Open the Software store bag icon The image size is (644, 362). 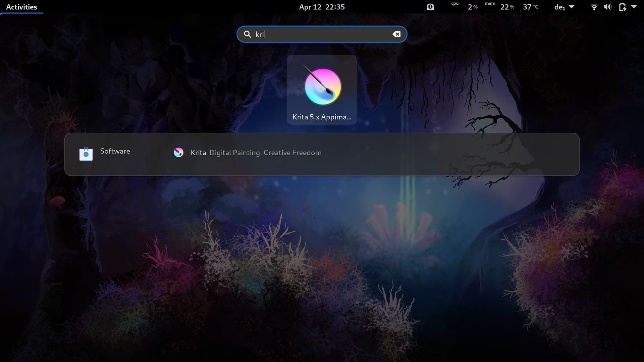(86, 154)
